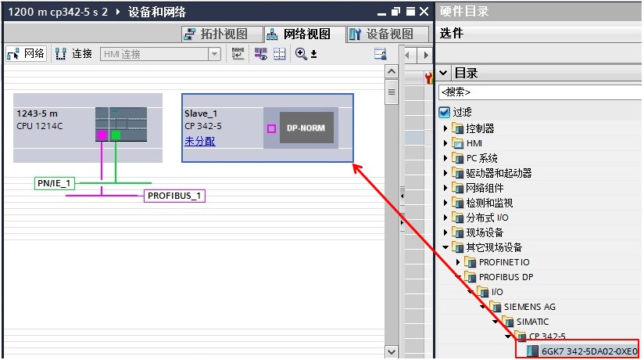Click the magenta PROFIBUS port on CPU 1214C
This screenshot has width=644, height=360.
(102, 135)
